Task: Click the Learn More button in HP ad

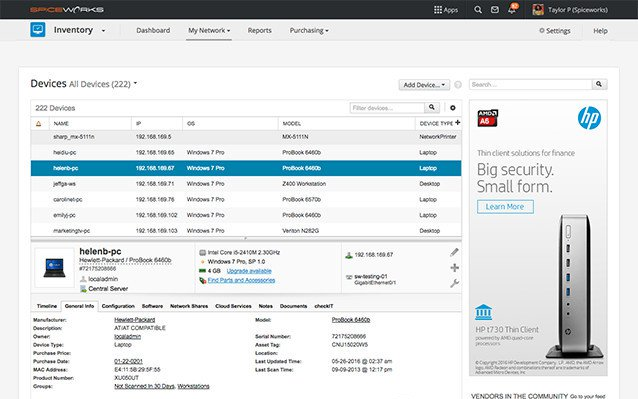Action: click(505, 206)
